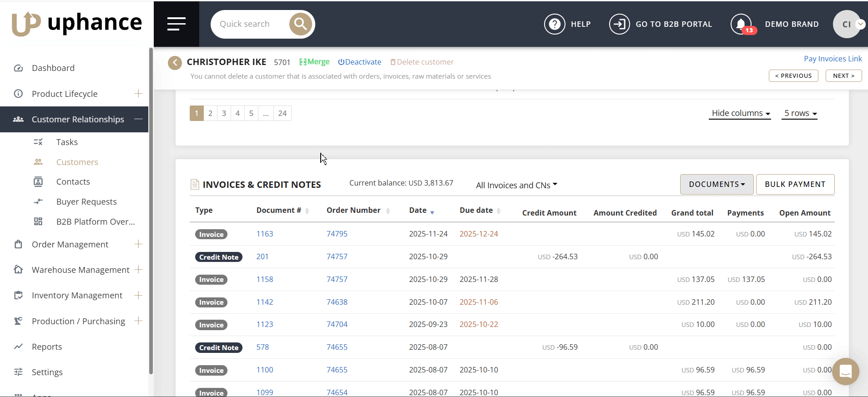The height and width of the screenshot is (397, 868).
Task: Collapse the Customer Relationships section
Action: tap(138, 119)
